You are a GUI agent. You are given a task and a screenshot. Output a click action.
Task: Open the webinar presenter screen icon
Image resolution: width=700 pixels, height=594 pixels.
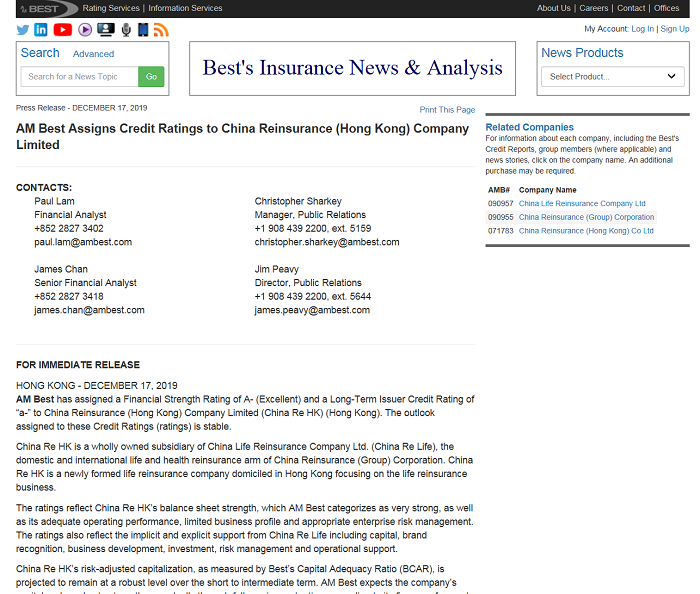106,30
